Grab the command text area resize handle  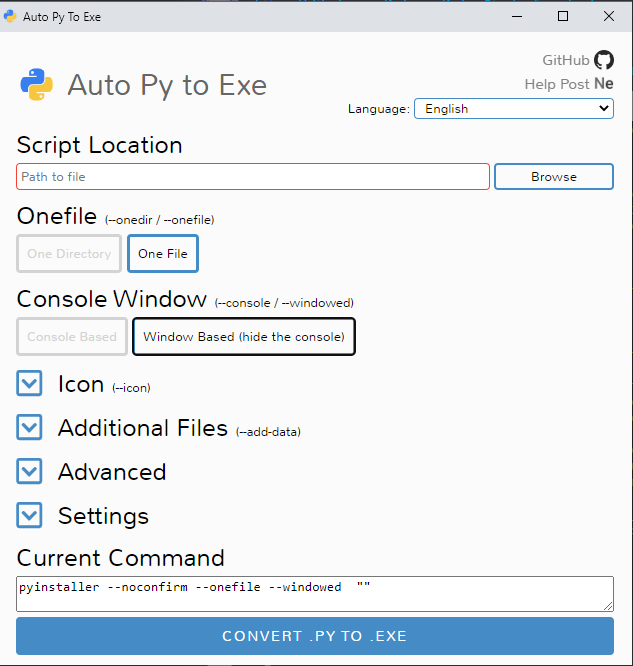(608, 607)
